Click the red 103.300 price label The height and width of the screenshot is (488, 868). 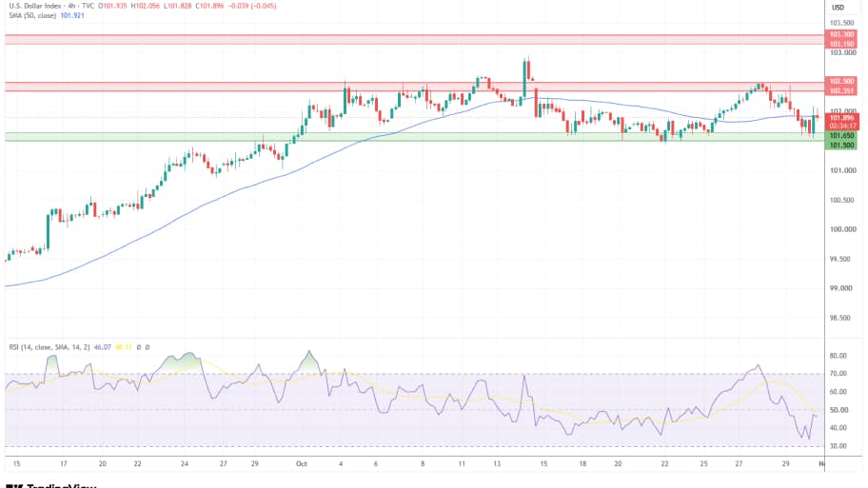841,34
